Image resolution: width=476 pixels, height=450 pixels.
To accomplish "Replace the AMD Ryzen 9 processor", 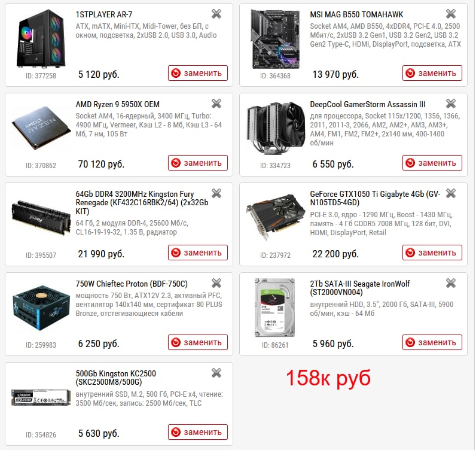I will 198,163.
